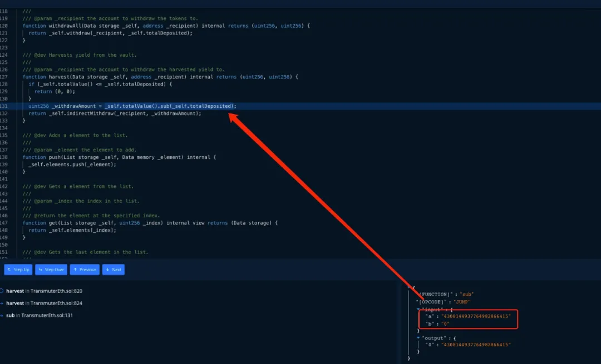
Task: Click the Step Up button
Action: coord(18,270)
